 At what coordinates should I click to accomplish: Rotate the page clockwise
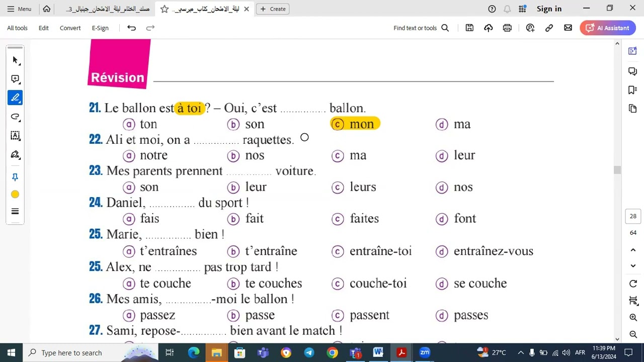pyautogui.click(x=633, y=284)
